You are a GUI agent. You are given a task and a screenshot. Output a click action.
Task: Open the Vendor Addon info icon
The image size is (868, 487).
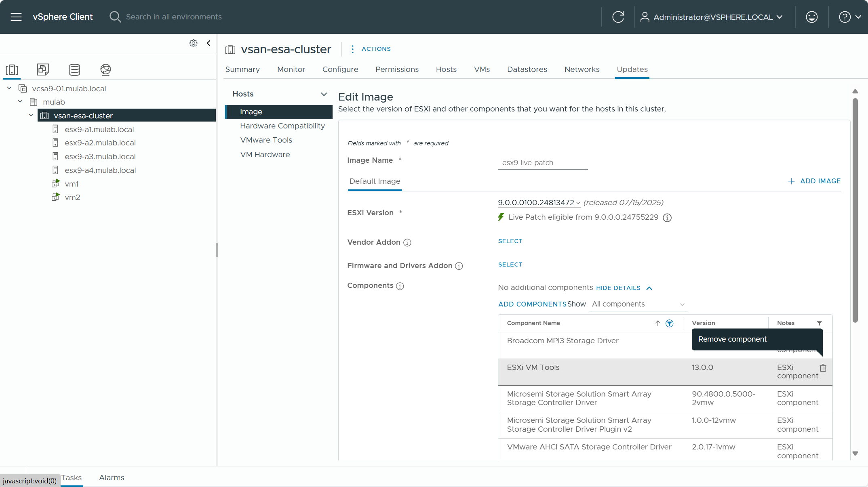click(407, 243)
